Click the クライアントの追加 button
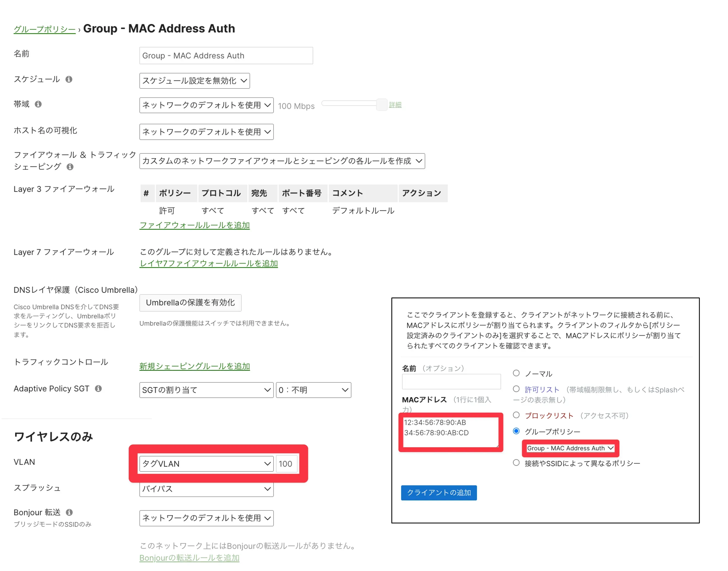This screenshot has height=571, width=728. [439, 493]
